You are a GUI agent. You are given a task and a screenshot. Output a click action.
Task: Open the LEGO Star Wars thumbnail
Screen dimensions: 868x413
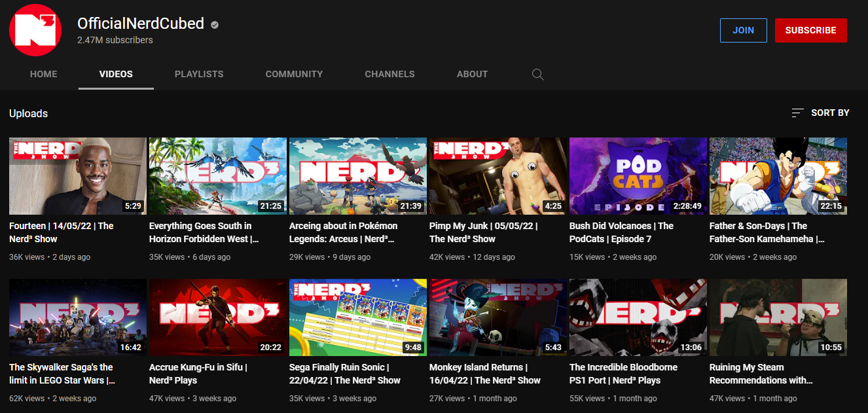(78, 317)
